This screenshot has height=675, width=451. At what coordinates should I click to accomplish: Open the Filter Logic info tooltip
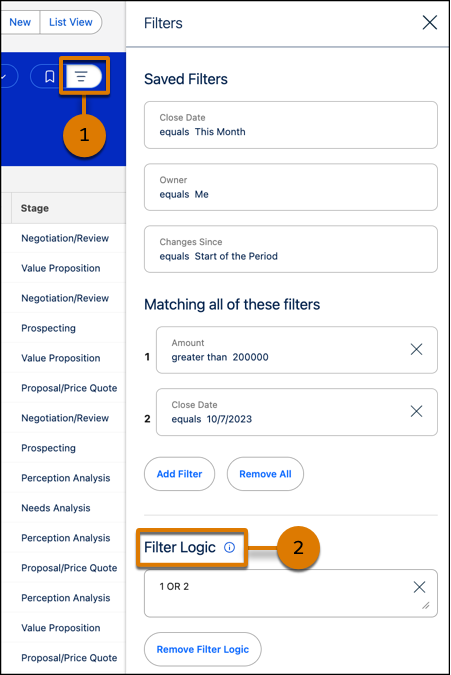pos(229,547)
